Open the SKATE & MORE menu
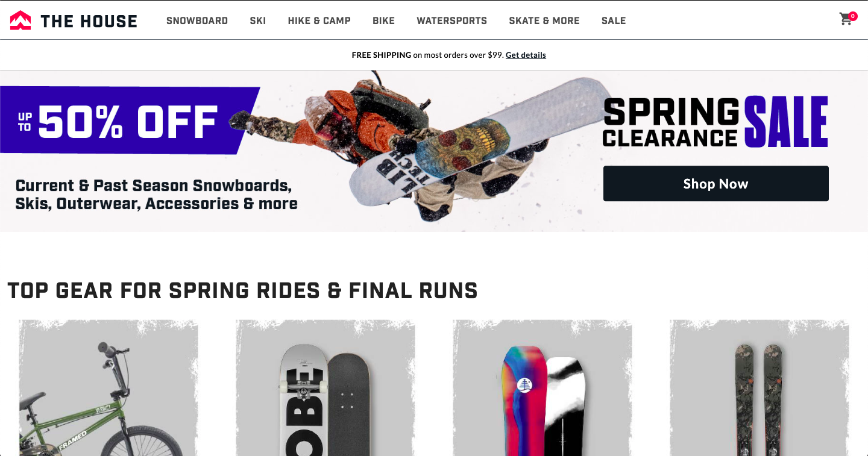Screen dimensions: 868x456 point(544,20)
